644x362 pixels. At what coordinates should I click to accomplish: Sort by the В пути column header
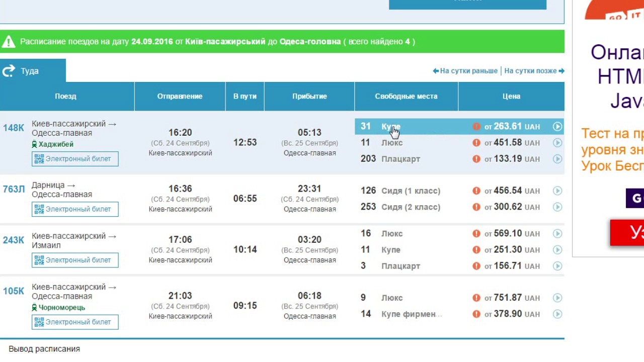tap(245, 96)
